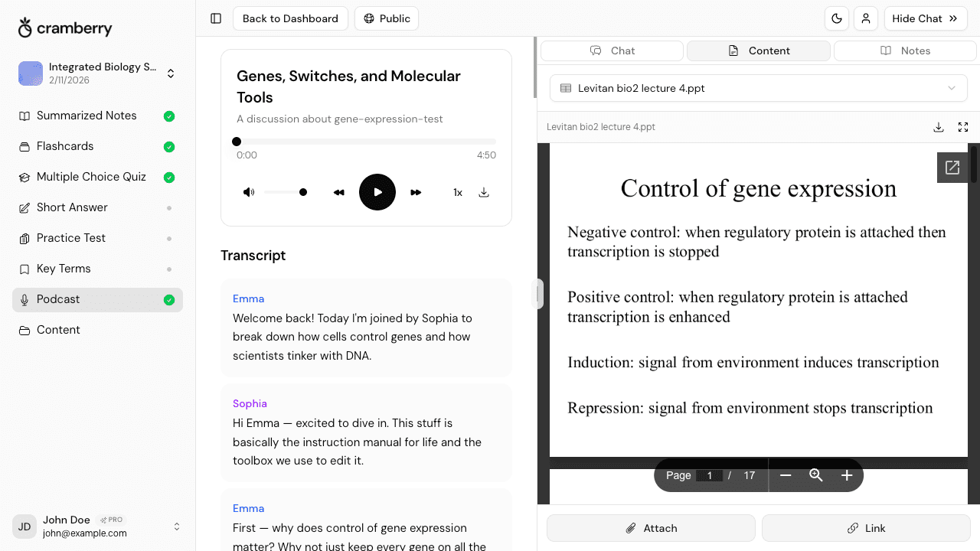The height and width of the screenshot is (551, 980).
Task: Expand the PPT viewer to fullscreen
Action: pos(963,127)
